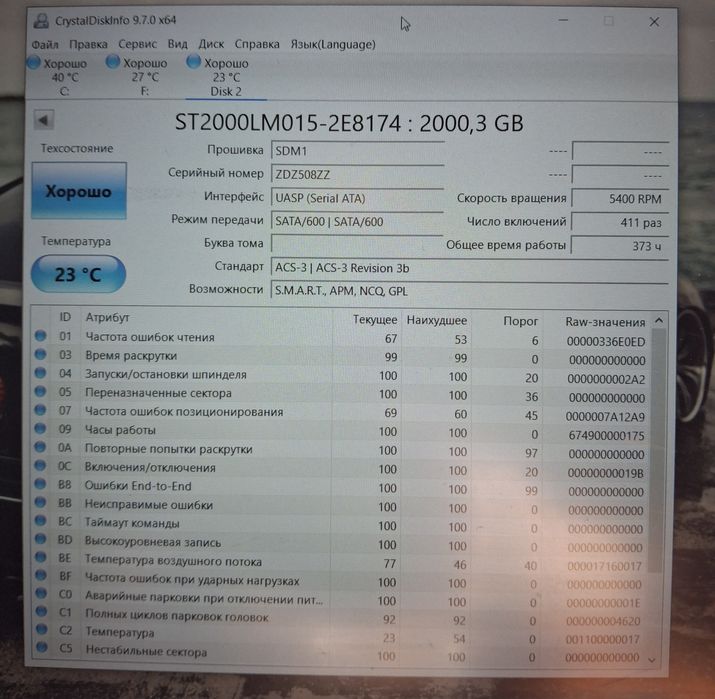Select drive C: tab at 40 °C
This screenshot has width=715, height=699.
click(58, 77)
